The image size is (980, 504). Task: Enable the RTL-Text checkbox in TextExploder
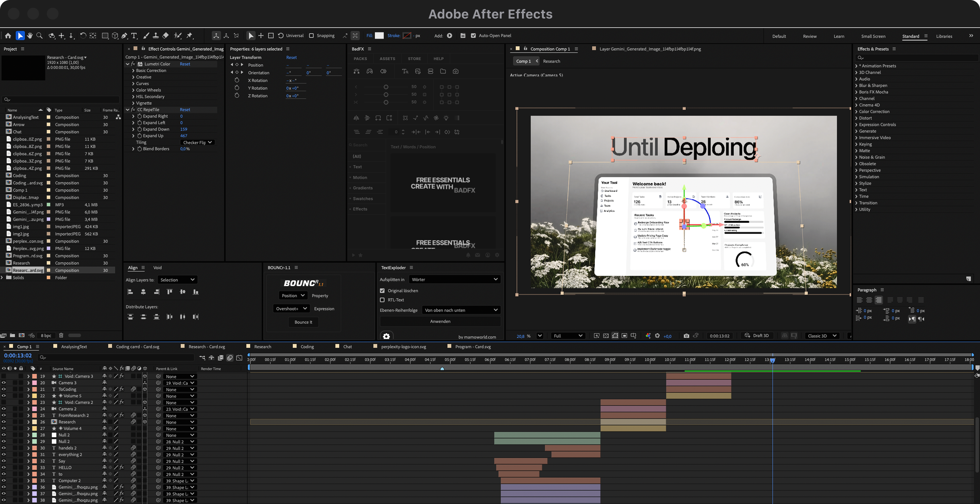pos(382,300)
